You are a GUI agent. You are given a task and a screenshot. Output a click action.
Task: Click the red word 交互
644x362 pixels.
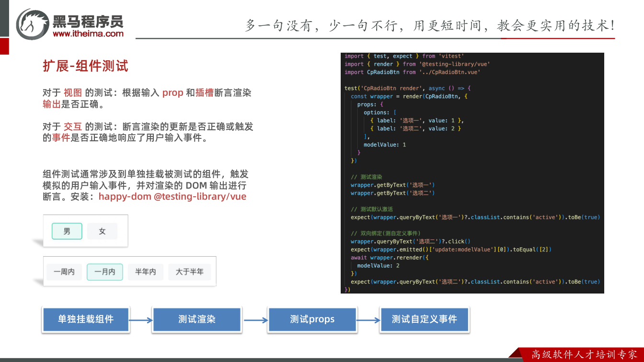pos(73,127)
